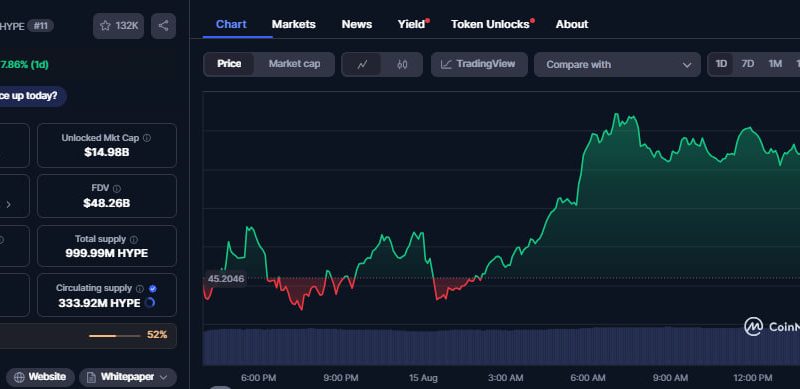Expand the Whitepaper dropdown chevron
Viewport: 800px width, 389px height.
tap(164, 377)
